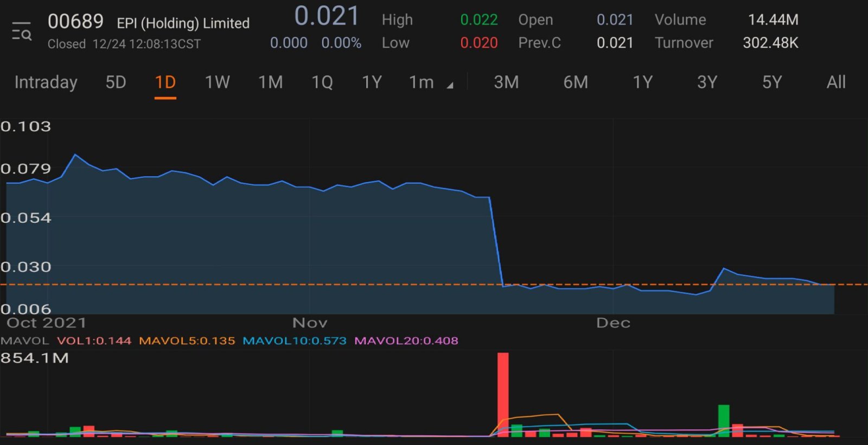Switch to the 1Q chart tab
This screenshot has width=868, height=445.
click(322, 82)
